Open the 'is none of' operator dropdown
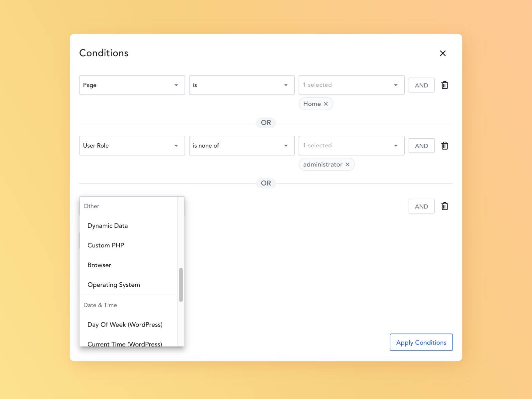 point(242,146)
